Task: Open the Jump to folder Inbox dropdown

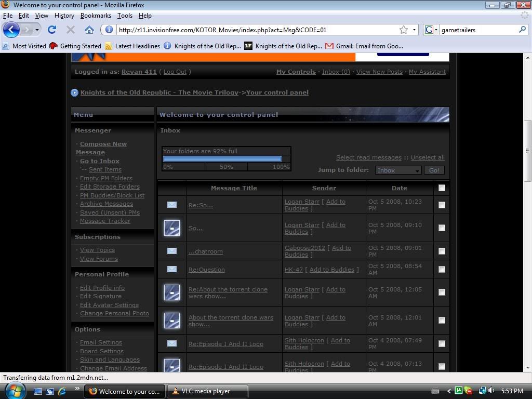Action: [x=398, y=170]
